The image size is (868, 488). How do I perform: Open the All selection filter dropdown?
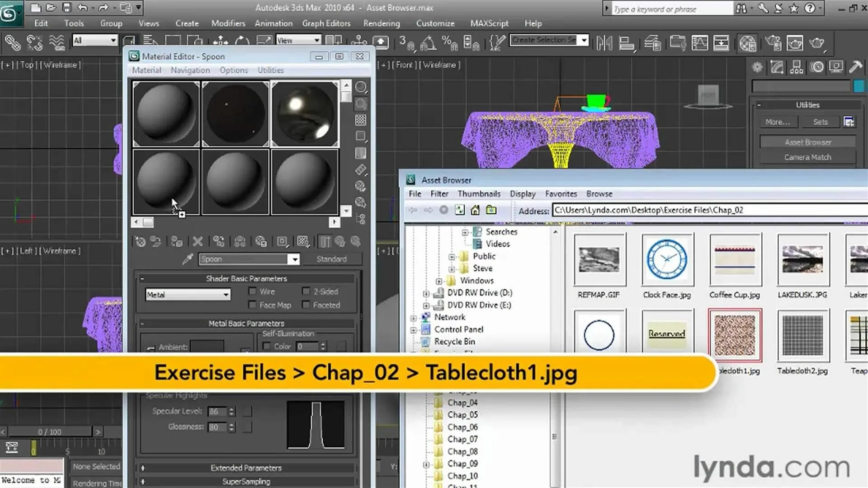pyautogui.click(x=94, y=40)
